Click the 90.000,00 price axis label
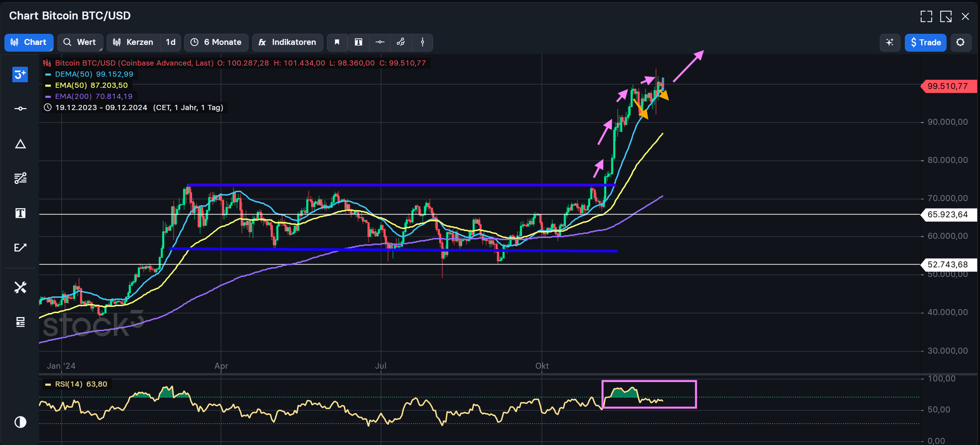Image resolution: width=980 pixels, height=445 pixels. (947, 122)
